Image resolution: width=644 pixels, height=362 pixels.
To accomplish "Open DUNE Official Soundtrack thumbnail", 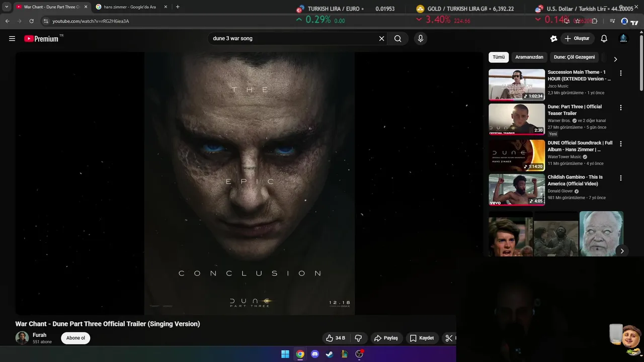I will [x=517, y=155].
